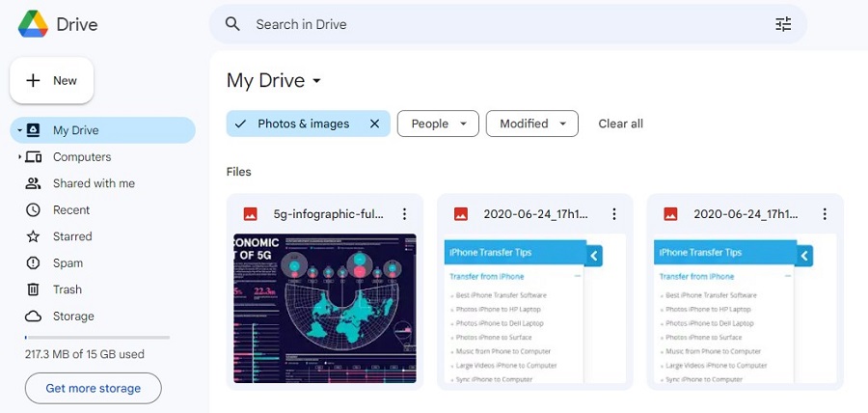Viewport: 868px width, 413px height.
Task: Click the 217.3 MB of 15 GB used text
Action: pyautogui.click(x=85, y=354)
